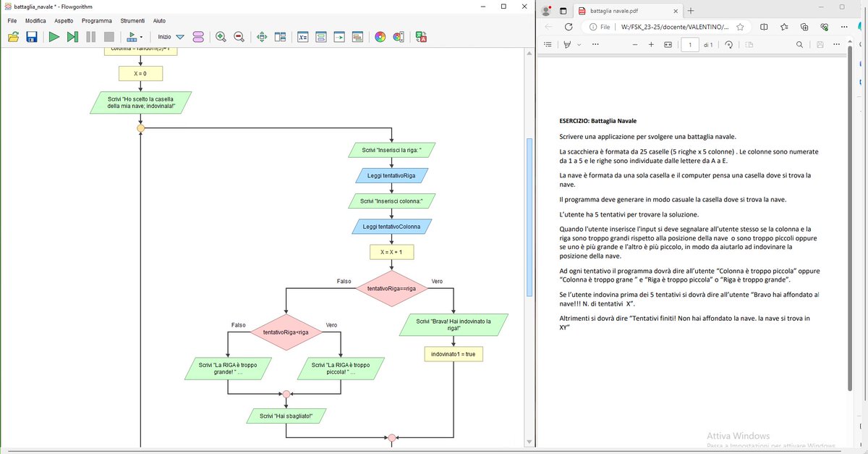Open Browser essentials heart icon

tap(825, 27)
